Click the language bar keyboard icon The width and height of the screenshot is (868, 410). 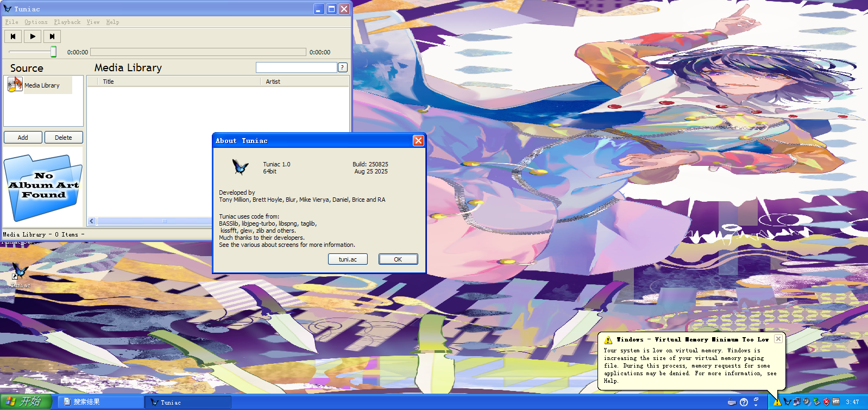tap(732, 402)
